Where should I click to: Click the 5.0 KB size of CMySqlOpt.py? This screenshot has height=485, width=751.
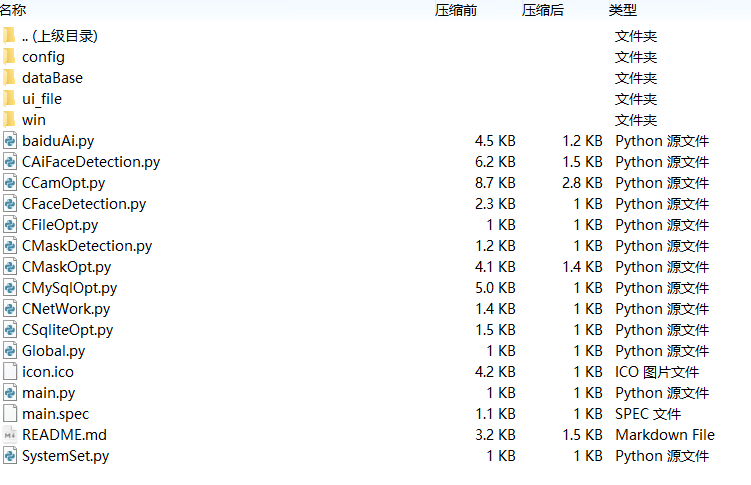click(495, 288)
